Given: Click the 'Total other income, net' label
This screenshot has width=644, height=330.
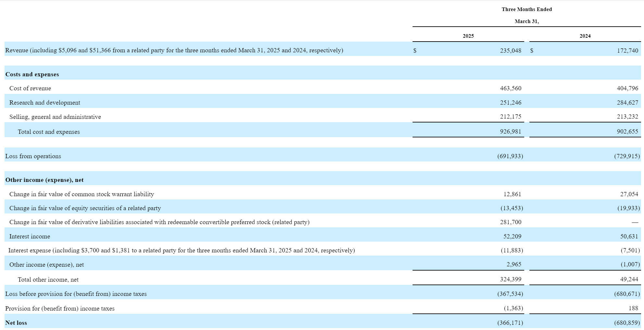Looking at the screenshot, I should [x=48, y=280].
